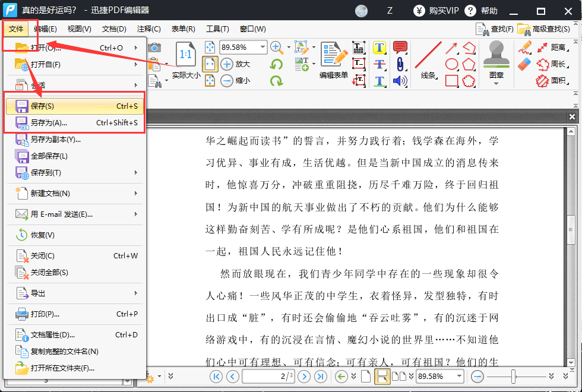582x392 pixels.
Task: Expand the 打开自(F) submenu
Action: click(75, 65)
